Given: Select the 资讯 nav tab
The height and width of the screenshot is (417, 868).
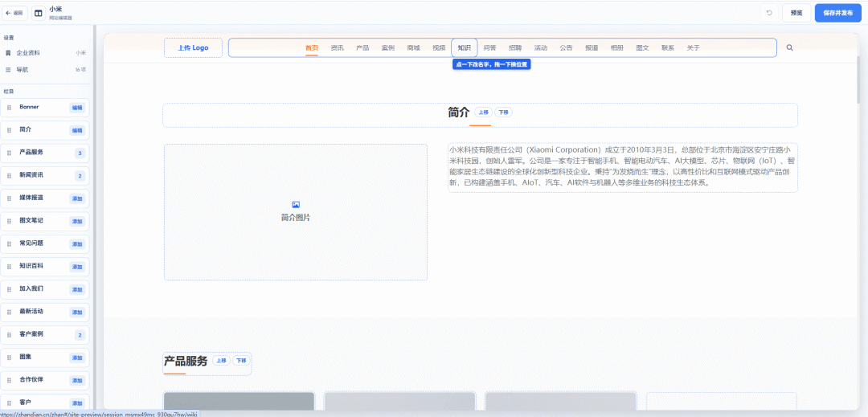Looking at the screenshot, I should [x=337, y=48].
